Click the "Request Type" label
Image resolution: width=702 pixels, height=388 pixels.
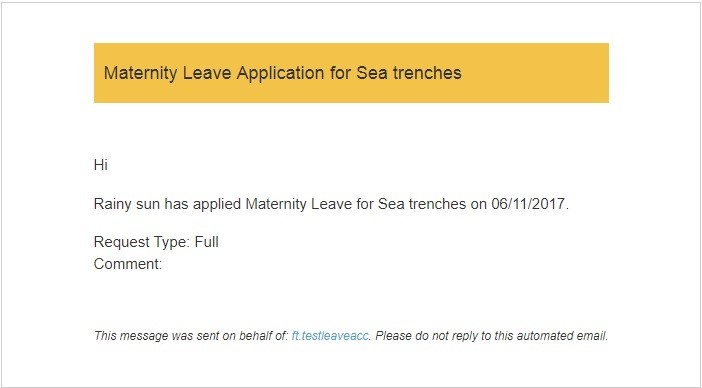142,242
